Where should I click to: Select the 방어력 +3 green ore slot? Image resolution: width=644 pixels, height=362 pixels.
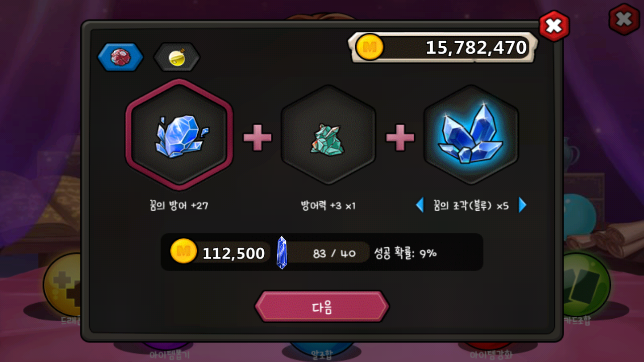[x=328, y=135]
